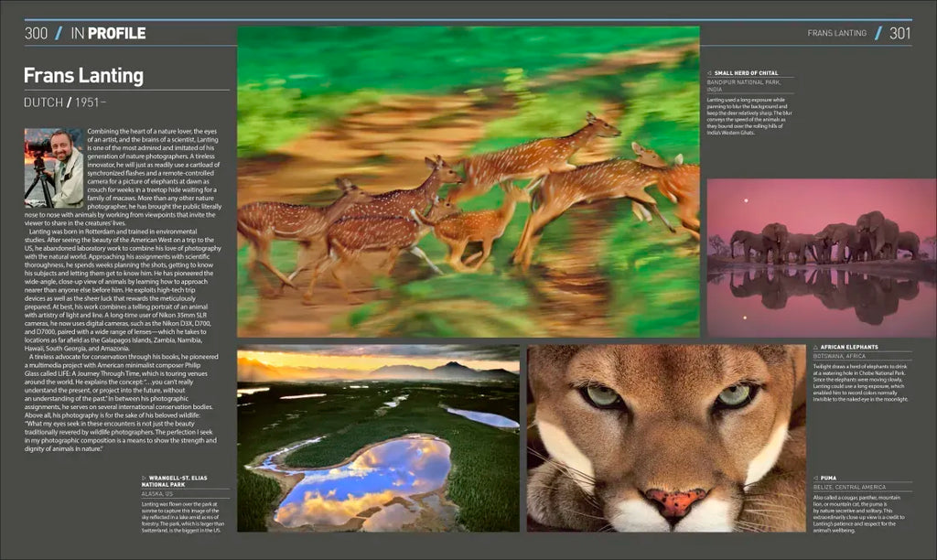Viewport: 937px width, 560px height.
Task: Click the puma close-up photograph
Action: click(x=665, y=437)
